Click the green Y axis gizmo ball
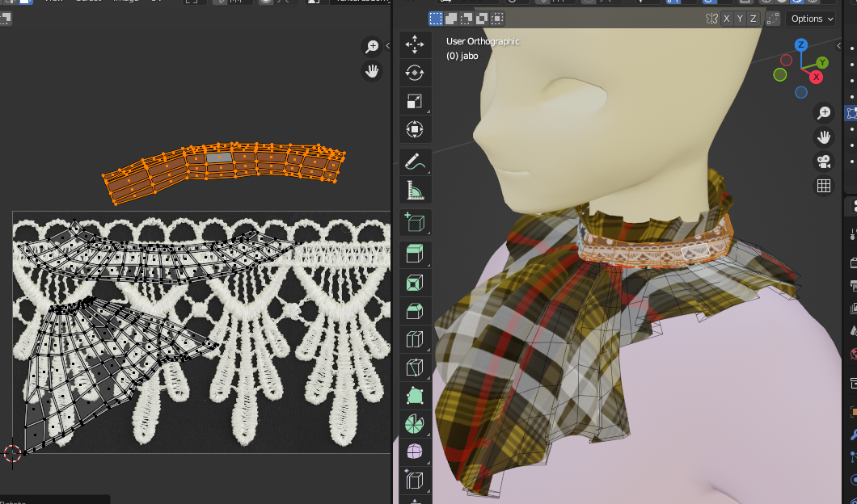857x504 pixels. coord(822,63)
